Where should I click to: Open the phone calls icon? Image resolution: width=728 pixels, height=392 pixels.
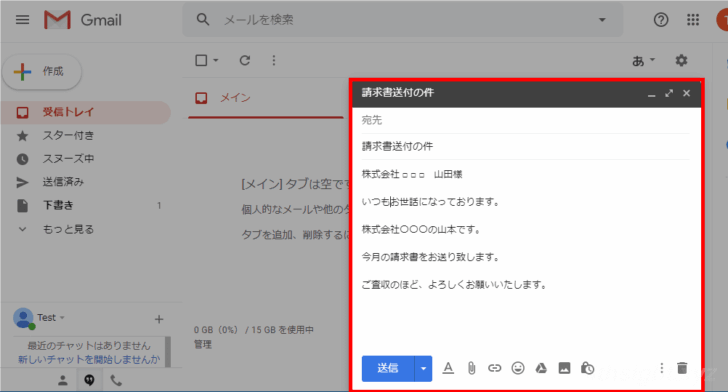click(116, 381)
